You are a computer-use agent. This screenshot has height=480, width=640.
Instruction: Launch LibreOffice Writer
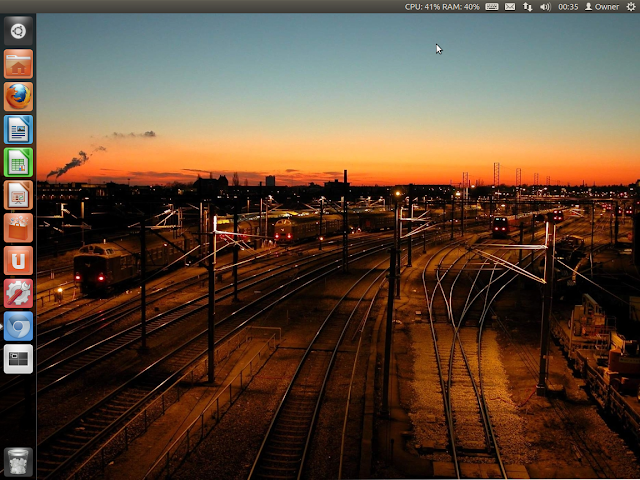click(x=18, y=130)
